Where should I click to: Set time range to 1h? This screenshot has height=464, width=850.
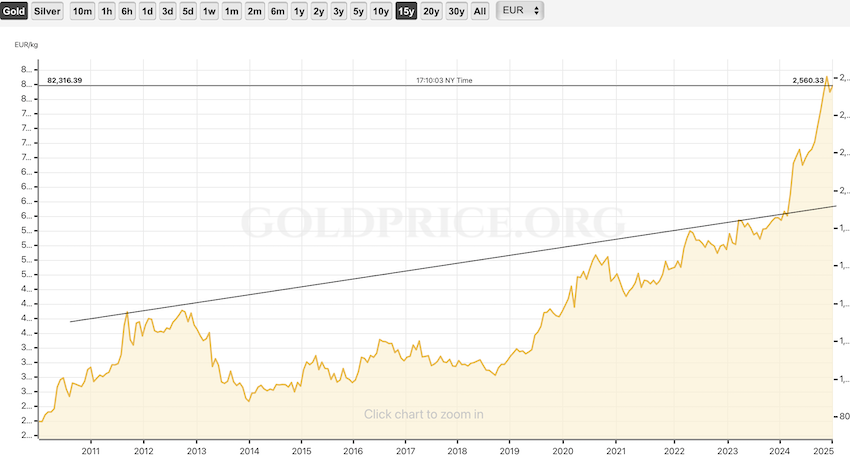[107, 11]
